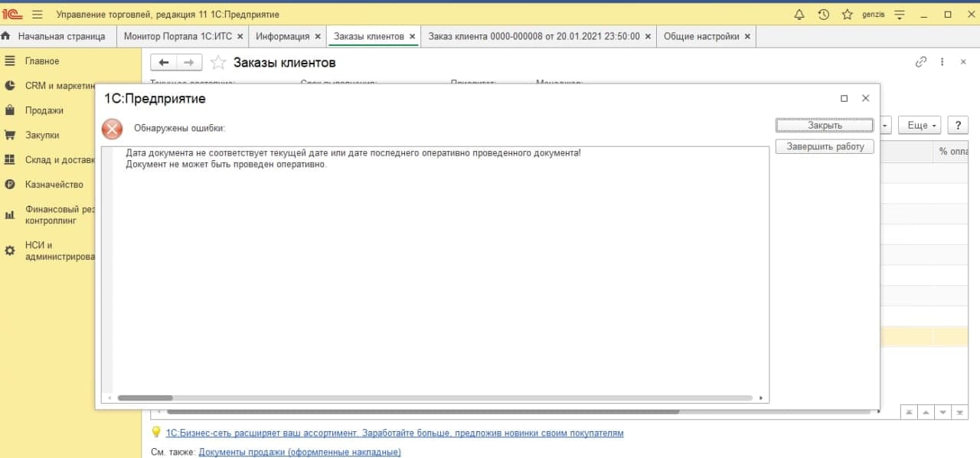Click the dialog scrollbar right arrow
980x458 pixels.
point(760,397)
